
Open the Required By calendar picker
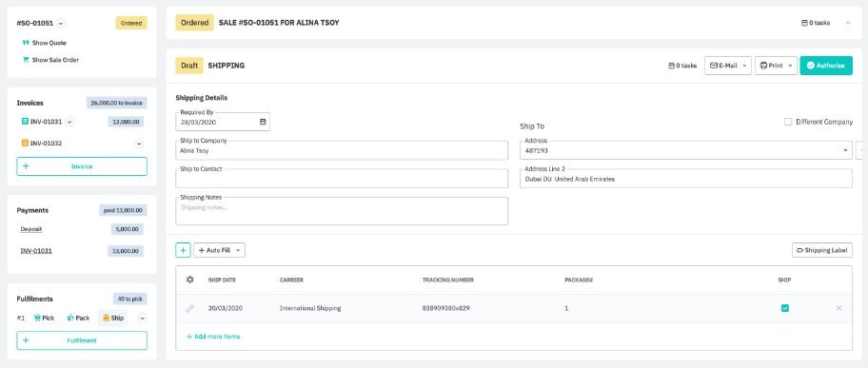(263, 122)
